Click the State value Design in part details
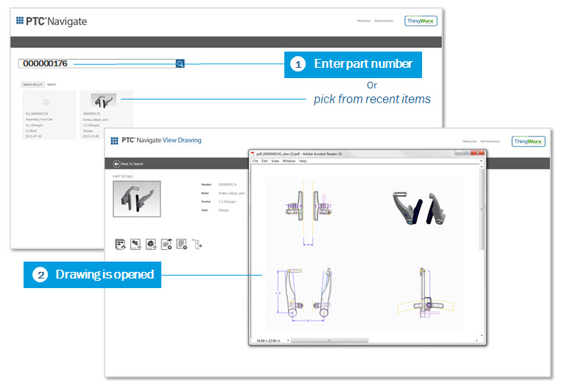The height and width of the screenshot is (392, 562). point(224,210)
